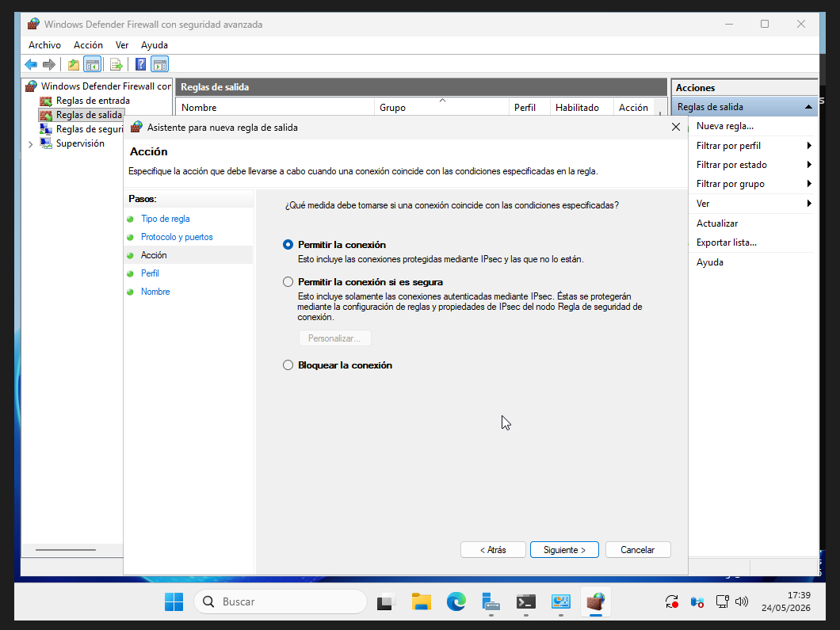This screenshot has height=630, width=840.
Task: Select Permitir la conexión radio button
Action: [x=288, y=245]
